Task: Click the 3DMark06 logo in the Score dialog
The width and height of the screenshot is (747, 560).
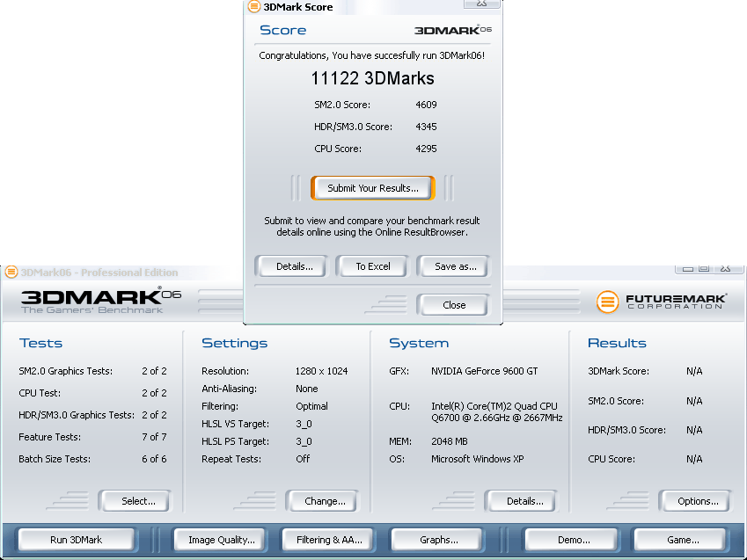Action: coord(452,30)
